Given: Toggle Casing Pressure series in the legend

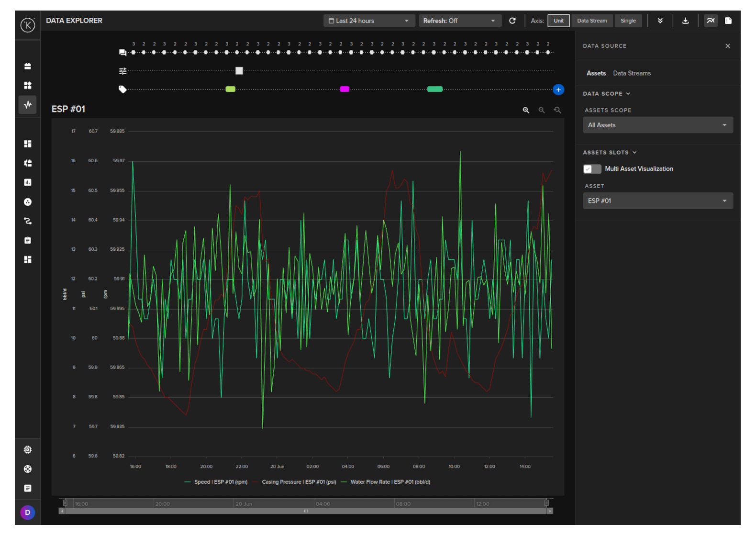Looking at the screenshot, I should coord(299,482).
